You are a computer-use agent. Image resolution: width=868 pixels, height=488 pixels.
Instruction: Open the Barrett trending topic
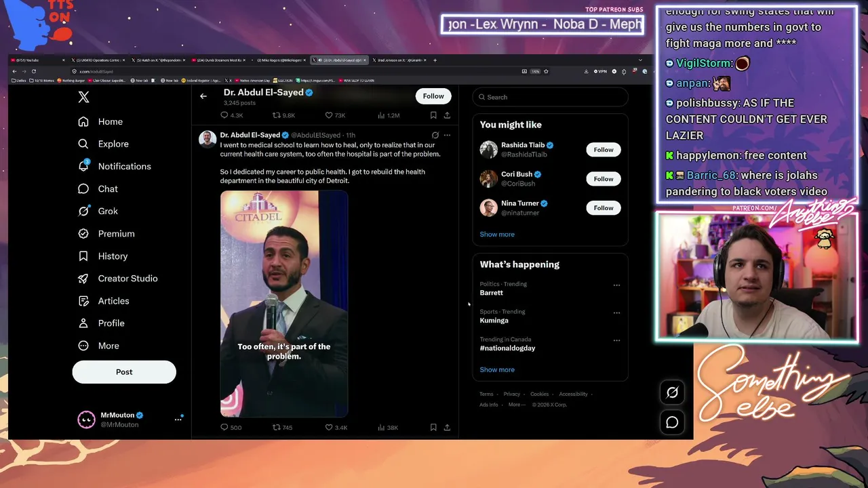492,293
